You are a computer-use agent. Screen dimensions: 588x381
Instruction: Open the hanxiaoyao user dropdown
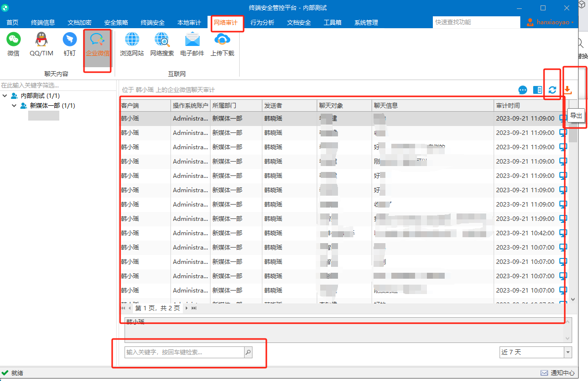[x=550, y=22]
